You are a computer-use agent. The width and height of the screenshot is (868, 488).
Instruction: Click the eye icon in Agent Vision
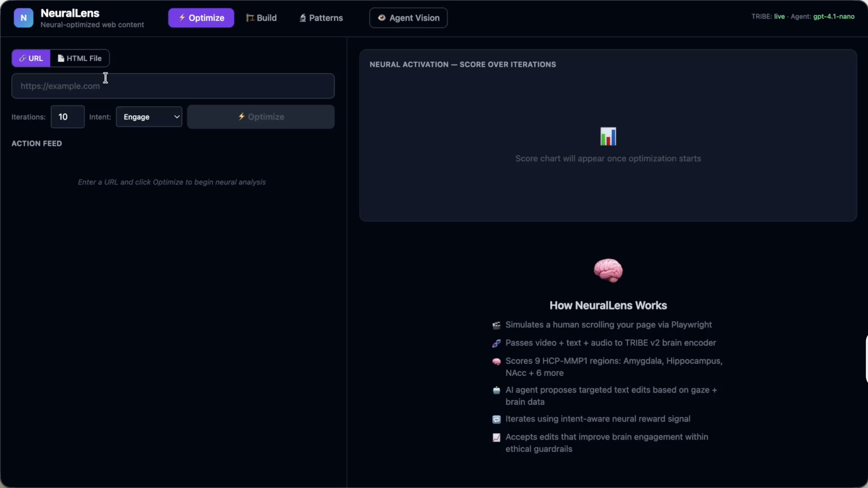click(381, 18)
